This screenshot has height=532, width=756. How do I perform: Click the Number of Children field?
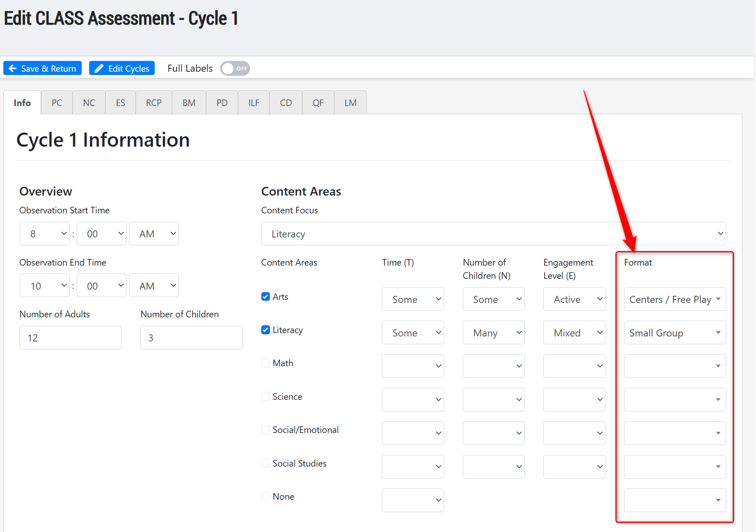(x=191, y=337)
